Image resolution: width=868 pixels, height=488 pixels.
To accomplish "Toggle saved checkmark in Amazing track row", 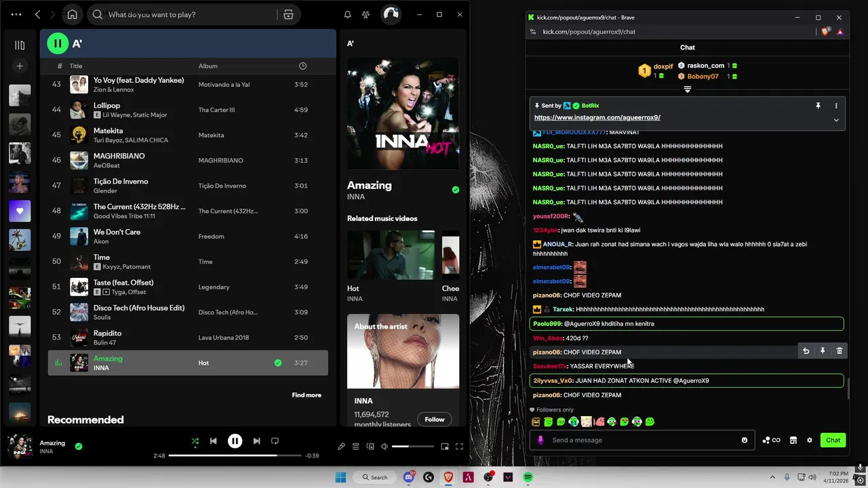I will pyautogui.click(x=277, y=363).
